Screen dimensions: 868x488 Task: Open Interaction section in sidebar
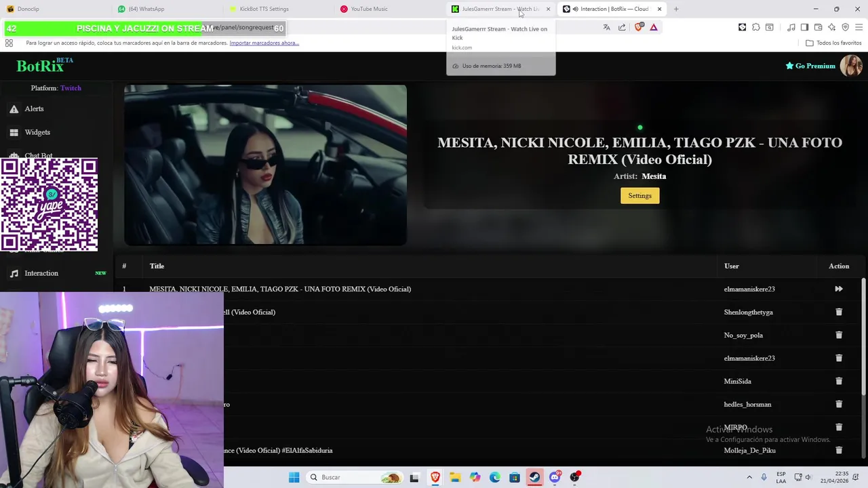(x=41, y=273)
